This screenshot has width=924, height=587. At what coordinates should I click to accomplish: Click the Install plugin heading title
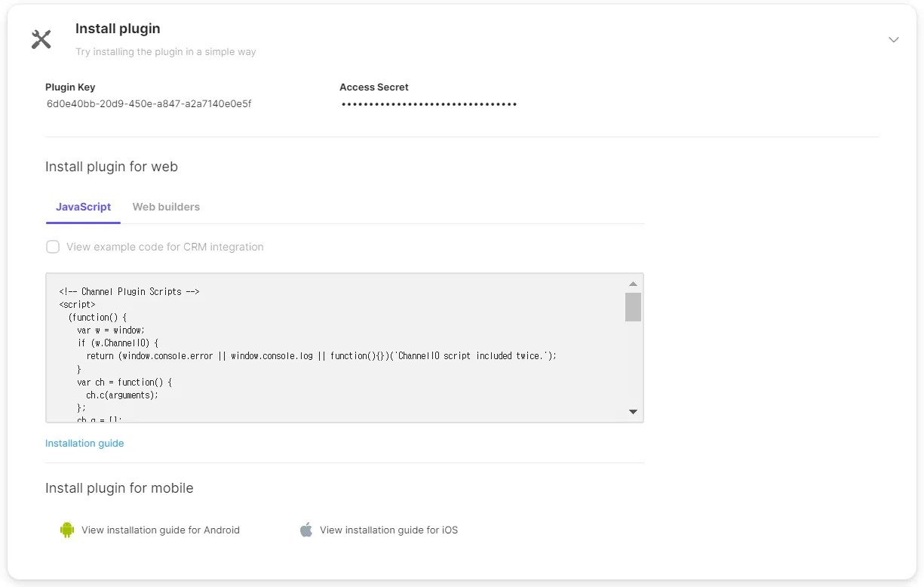118,29
